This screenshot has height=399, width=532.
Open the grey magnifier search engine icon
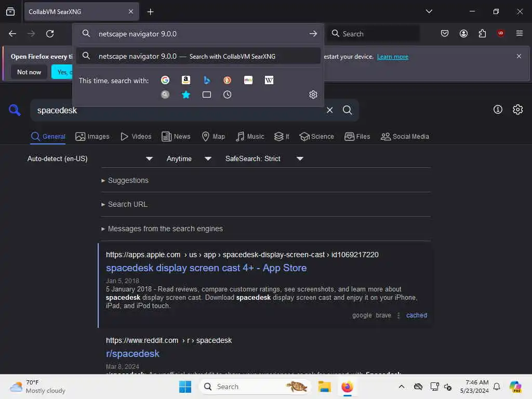pos(165,95)
